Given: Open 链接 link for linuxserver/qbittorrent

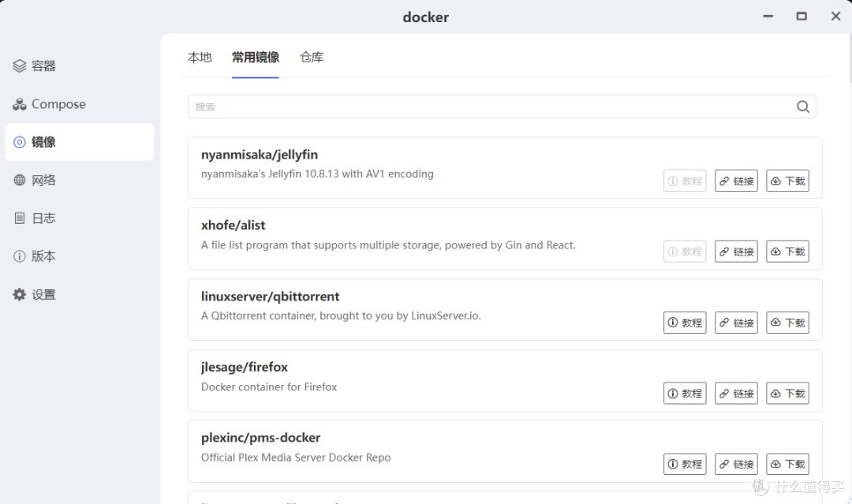Looking at the screenshot, I should click(x=736, y=323).
